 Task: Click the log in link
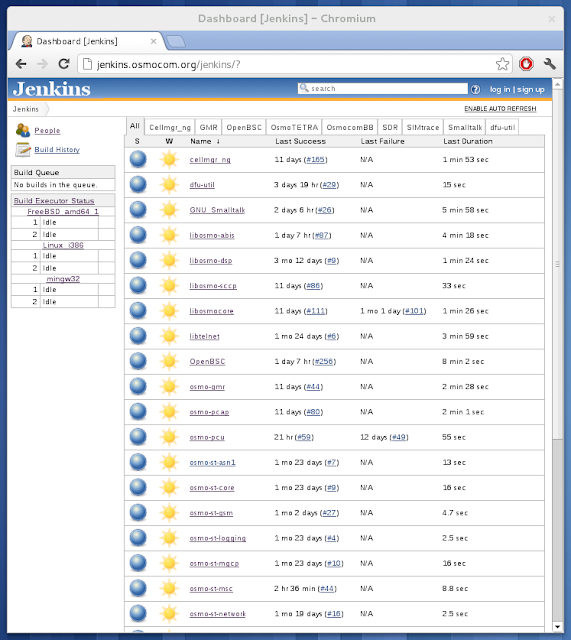[x=500, y=89]
